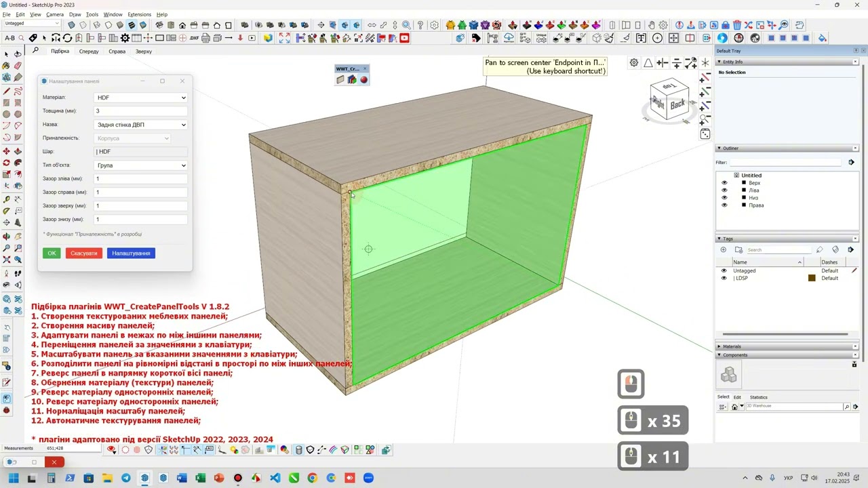Open Windows Start button on taskbar
The width and height of the screenshot is (868, 488).
(13, 479)
